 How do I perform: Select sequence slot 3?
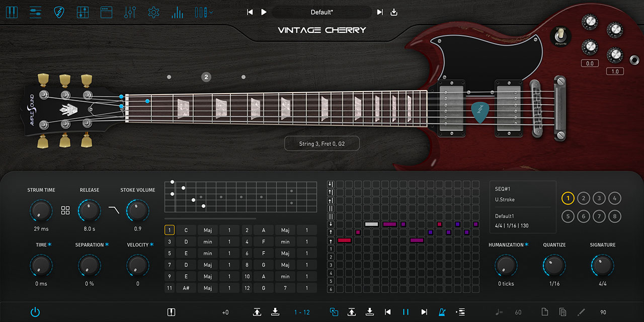599,198
